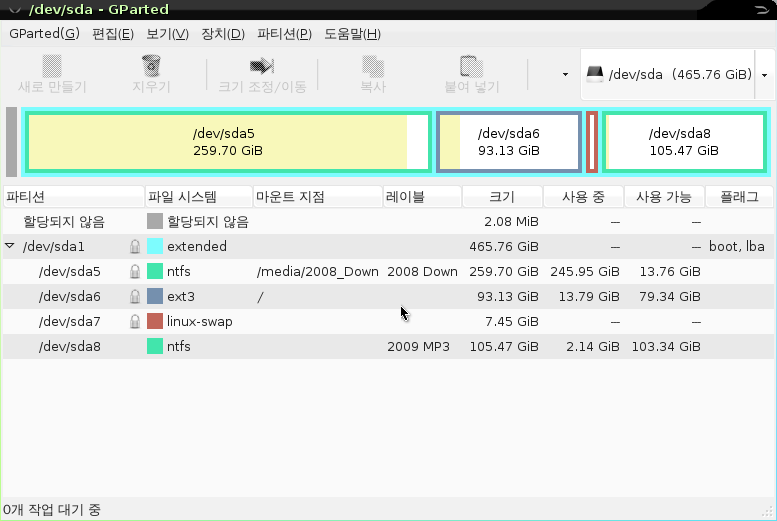777x521 pixels.
Task: Open the Edit (편집) menu
Action: 113,34
